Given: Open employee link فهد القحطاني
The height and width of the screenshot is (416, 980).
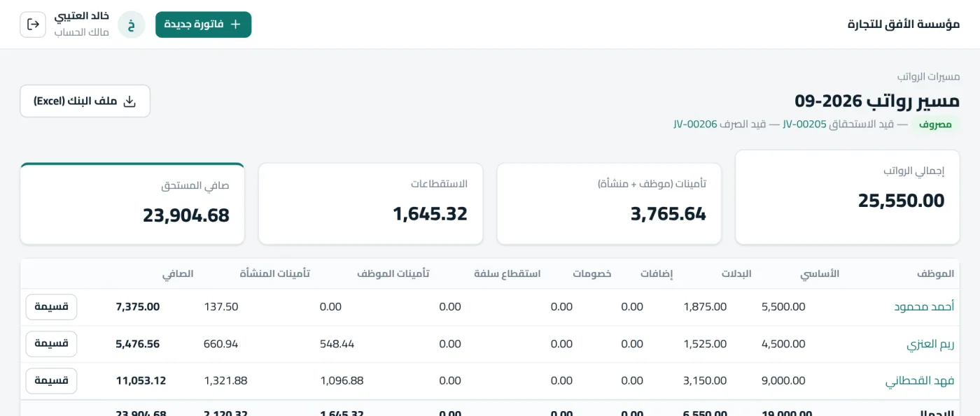Looking at the screenshot, I should (920, 381).
